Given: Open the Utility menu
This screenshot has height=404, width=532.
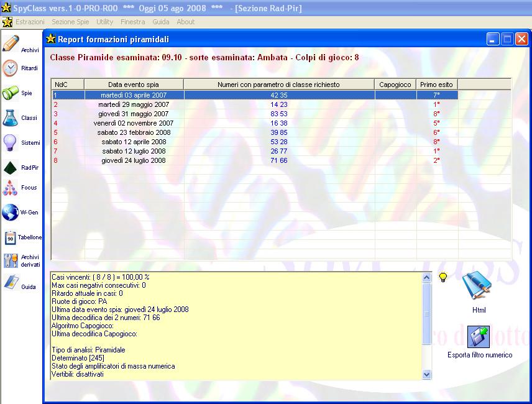Looking at the screenshot, I should pos(104,22).
